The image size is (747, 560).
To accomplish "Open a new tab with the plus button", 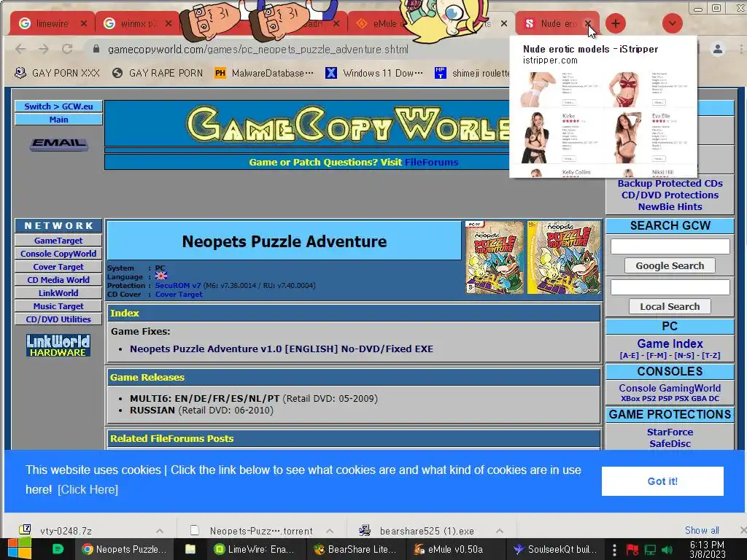I will click(x=616, y=23).
